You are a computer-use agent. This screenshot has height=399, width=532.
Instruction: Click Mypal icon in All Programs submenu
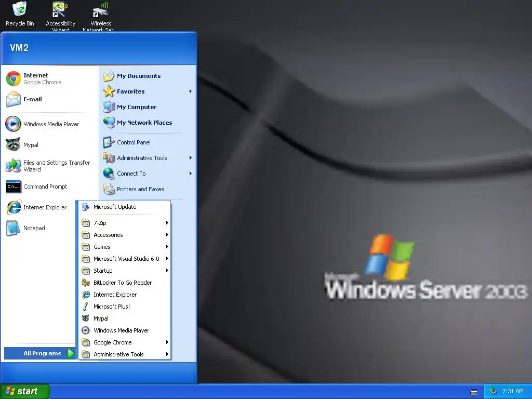pos(86,318)
